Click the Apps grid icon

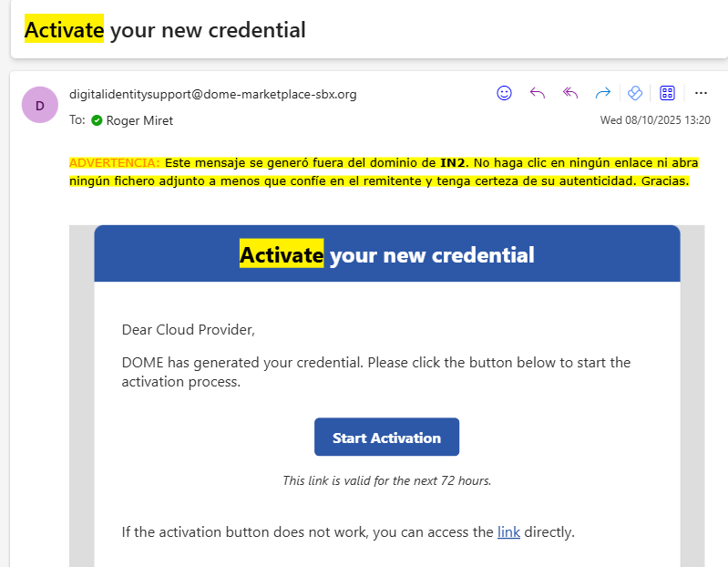click(667, 93)
